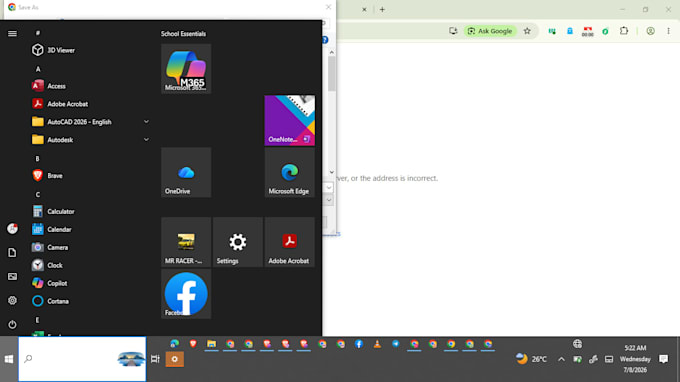Open the Facebook tile
The width and height of the screenshot is (680, 382).
coord(186,294)
